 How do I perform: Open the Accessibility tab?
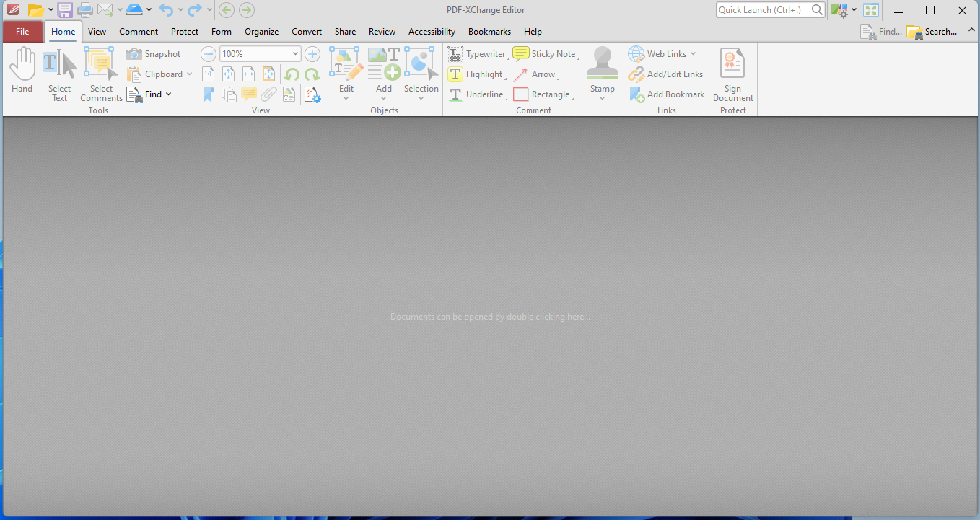tap(432, 32)
